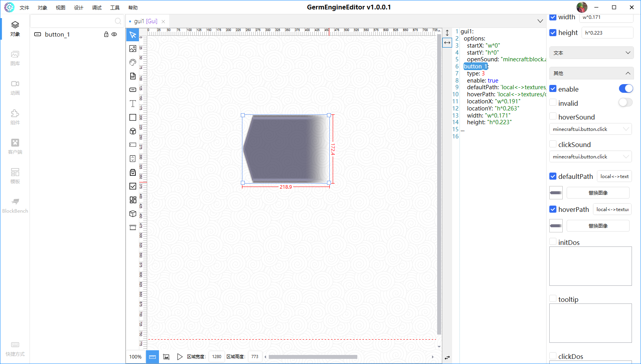Viewport: 641px width, 364px height.
Task: Collapse the 其他 section
Action: coord(591,73)
